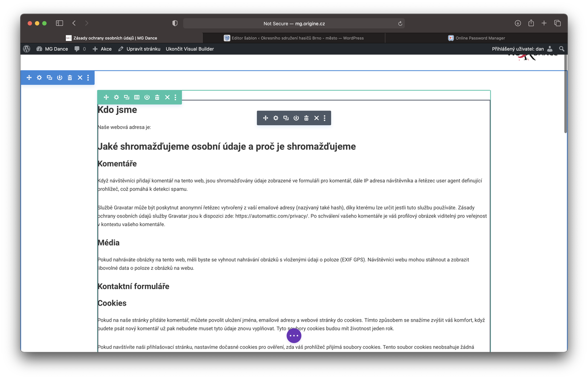Expand more options in blue section toolbar
The height and width of the screenshot is (379, 588).
pyautogui.click(x=88, y=78)
